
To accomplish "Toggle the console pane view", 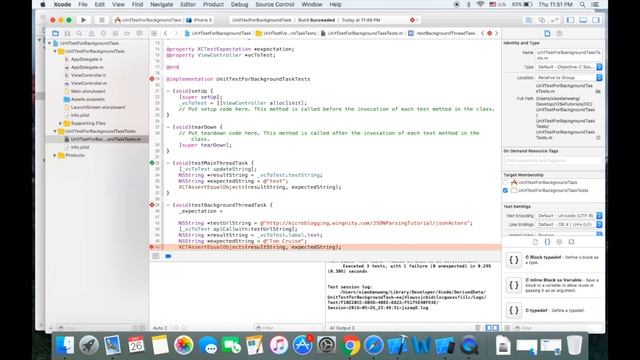I will pos(496,328).
